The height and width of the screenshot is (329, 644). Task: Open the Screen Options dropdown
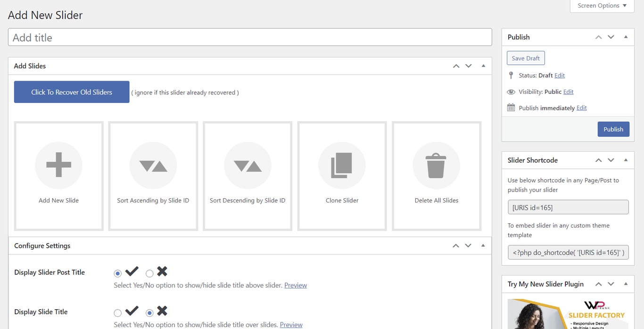tap(602, 6)
